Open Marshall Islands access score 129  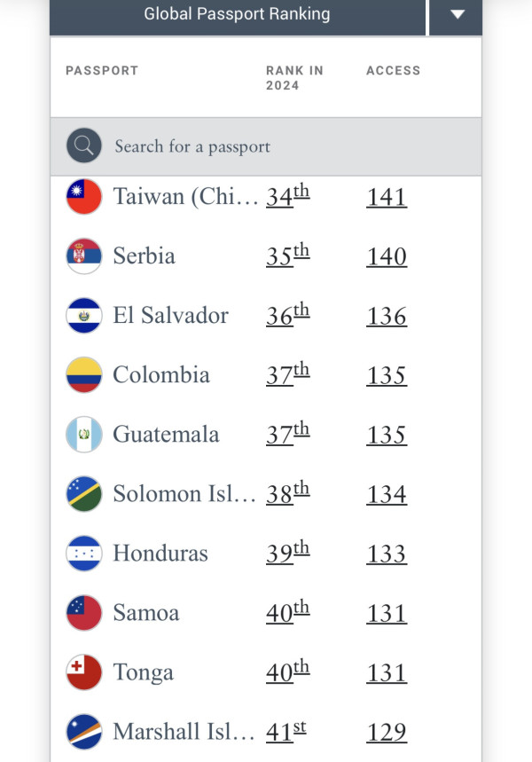[387, 733]
